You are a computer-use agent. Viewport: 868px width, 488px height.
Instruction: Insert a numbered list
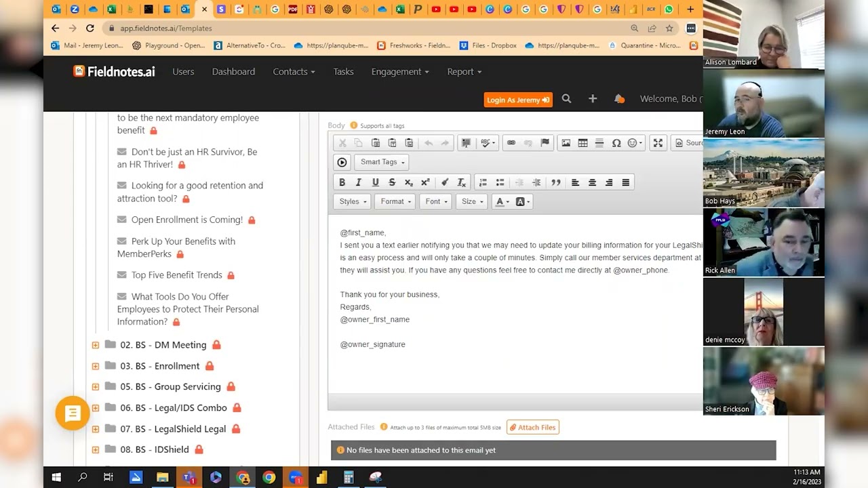483,182
